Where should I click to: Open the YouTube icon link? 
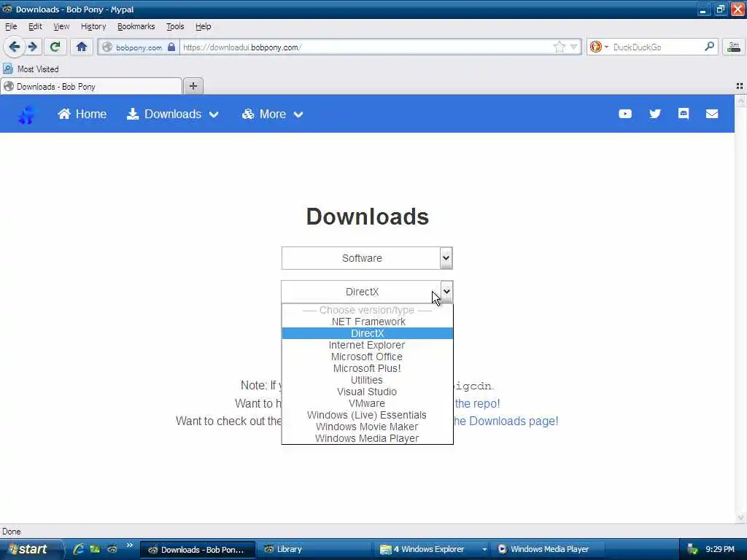625,114
